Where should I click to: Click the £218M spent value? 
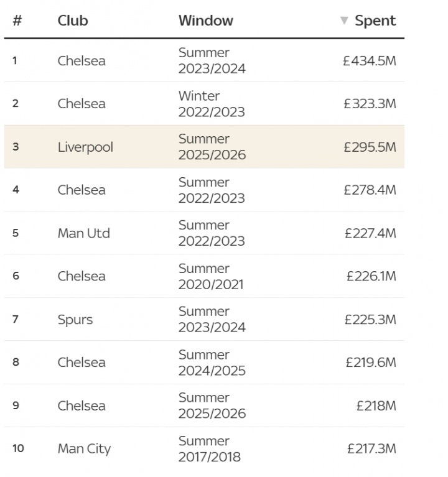tap(376, 405)
